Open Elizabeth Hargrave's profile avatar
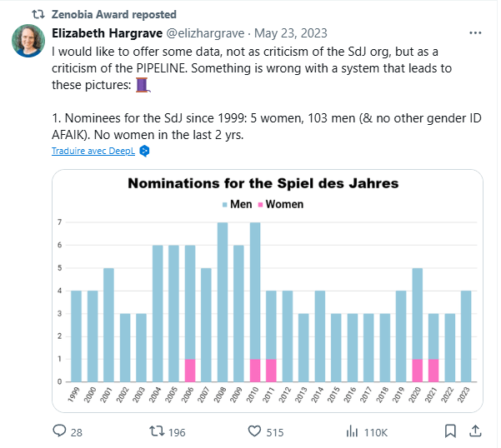The width and height of the screenshot is (501, 448). (28, 41)
